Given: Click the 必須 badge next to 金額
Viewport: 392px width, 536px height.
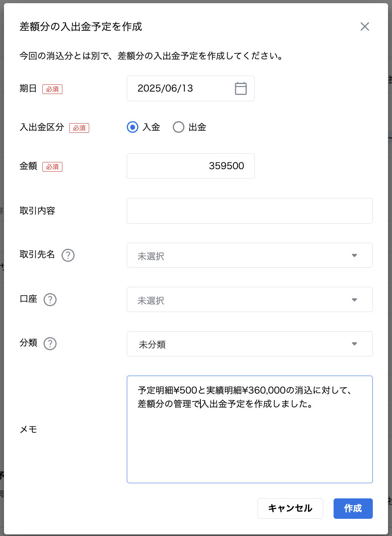Looking at the screenshot, I should point(52,167).
